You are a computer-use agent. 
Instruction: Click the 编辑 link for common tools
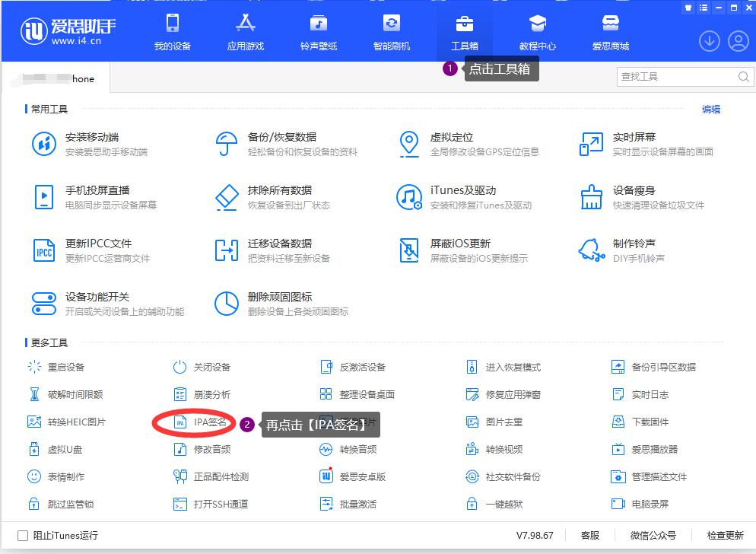pyautogui.click(x=710, y=110)
